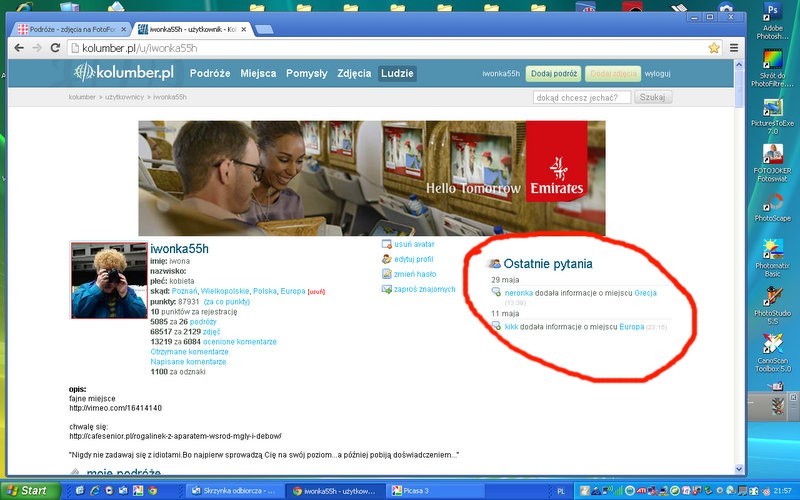Open the Zdjęcia menu item
800x500 pixels.
(x=354, y=73)
